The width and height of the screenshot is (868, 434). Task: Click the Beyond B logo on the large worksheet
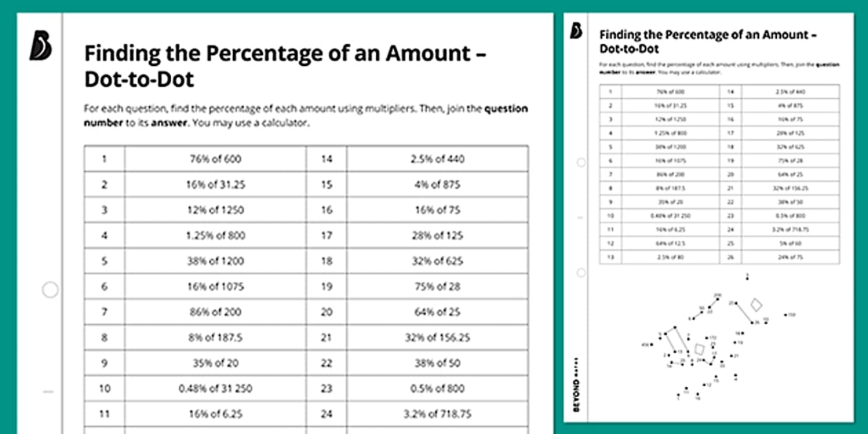coord(41,48)
